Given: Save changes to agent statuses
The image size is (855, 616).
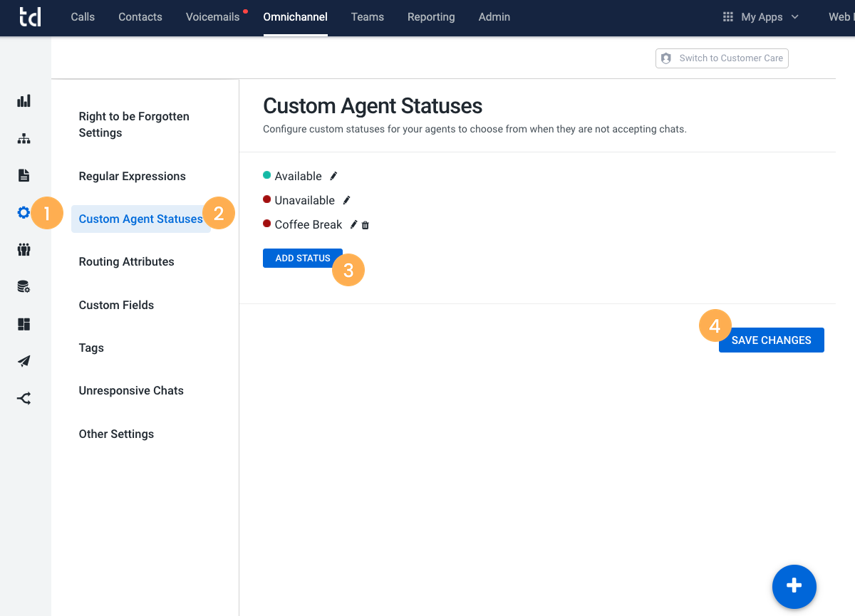Looking at the screenshot, I should (x=771, y=340).
